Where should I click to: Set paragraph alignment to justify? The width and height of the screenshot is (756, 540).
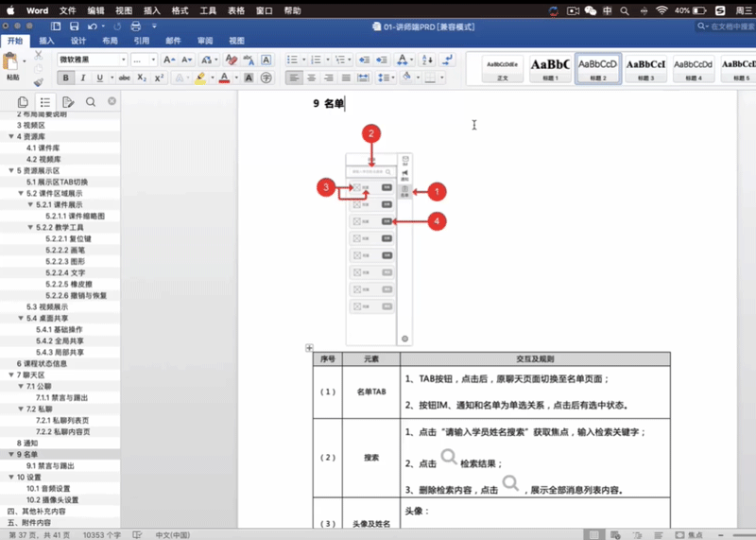346,78
